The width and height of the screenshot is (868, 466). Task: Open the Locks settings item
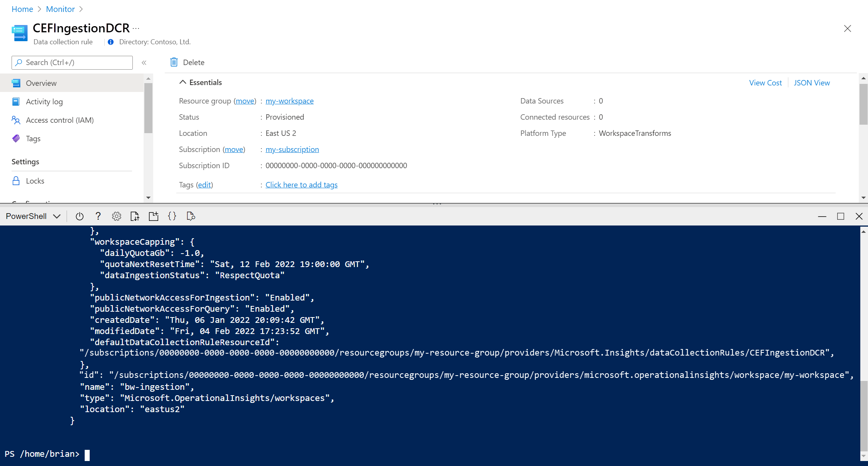coord(35,181)
